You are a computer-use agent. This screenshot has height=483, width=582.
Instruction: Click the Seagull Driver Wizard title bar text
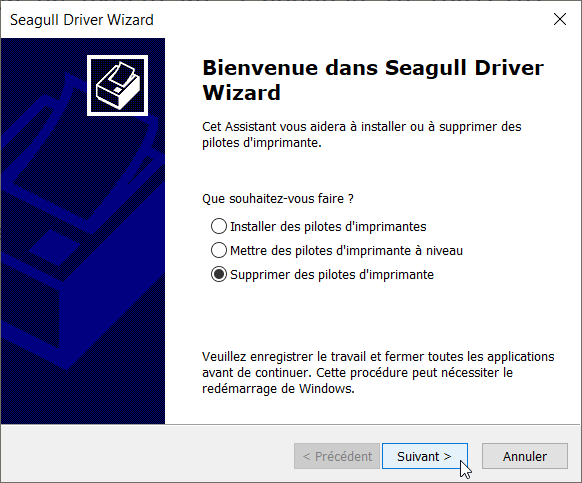coord(82,20)
